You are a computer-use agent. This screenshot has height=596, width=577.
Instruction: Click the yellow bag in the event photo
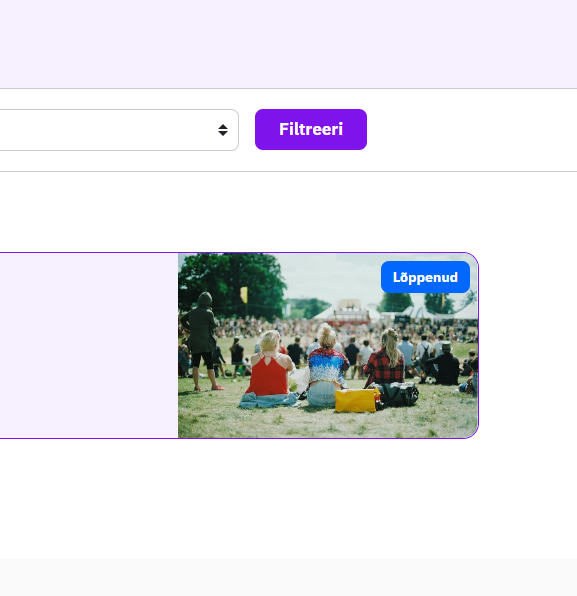[x=356, y=400]
